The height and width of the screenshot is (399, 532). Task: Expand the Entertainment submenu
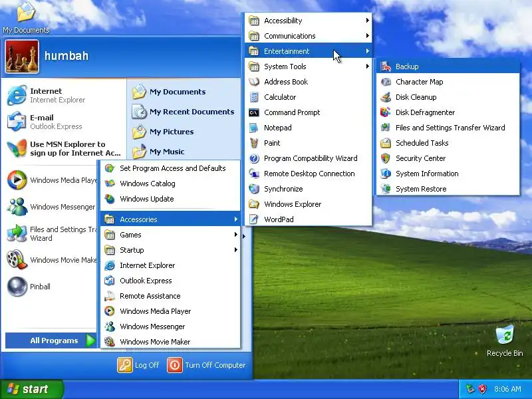pos(308,51)
